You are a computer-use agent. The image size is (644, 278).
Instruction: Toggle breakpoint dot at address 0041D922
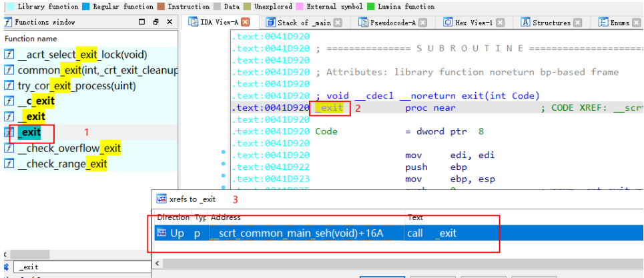(224, 164)
